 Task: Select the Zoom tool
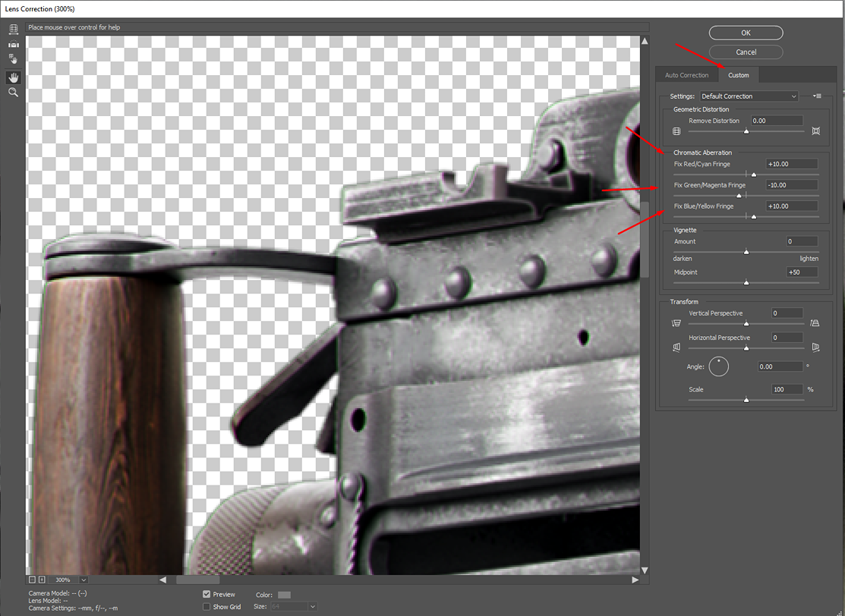[13, 92]
